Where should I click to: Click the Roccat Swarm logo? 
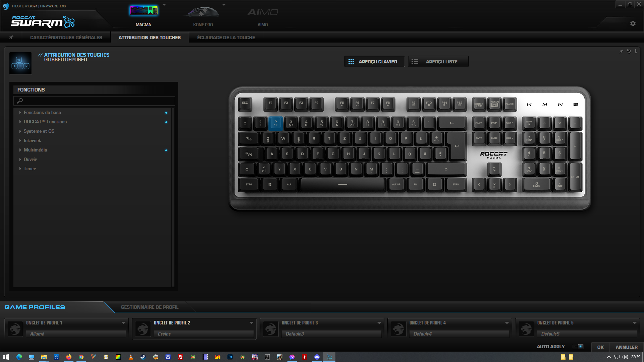(43, 22)
